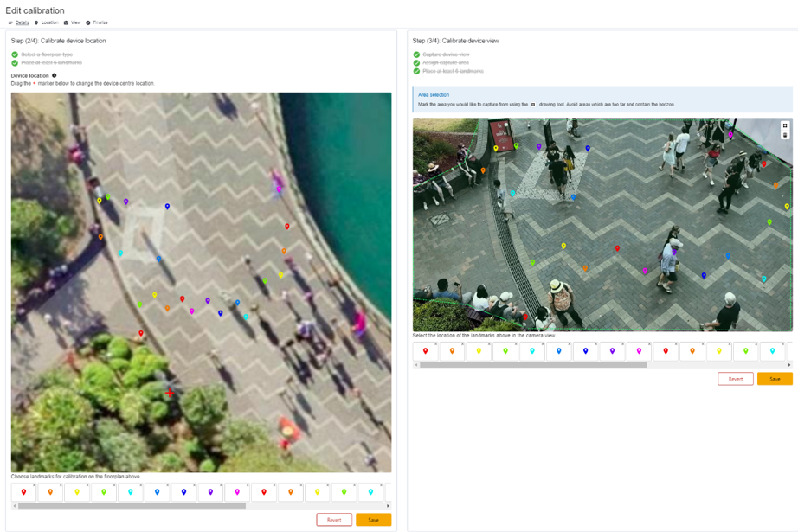Viewport: 798px width, 532px height.
Task: Select first yellow landmark tile under floorplan
Action: pos(77,492)
